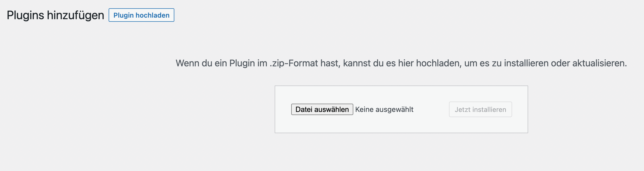Screen dimensions: 644x171
Task: Click the word 'ausgewählt' beside the file button
Action: (394, 110)
